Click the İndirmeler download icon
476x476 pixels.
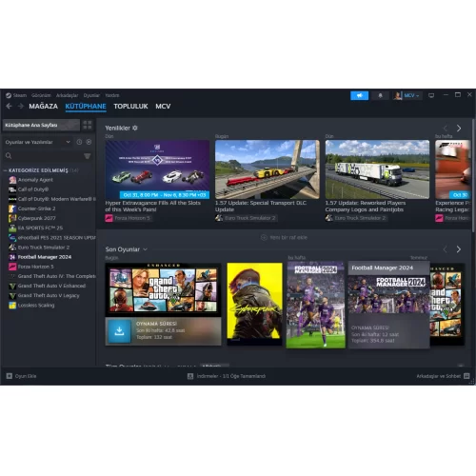pyautogui.click(x=190, y=376)
